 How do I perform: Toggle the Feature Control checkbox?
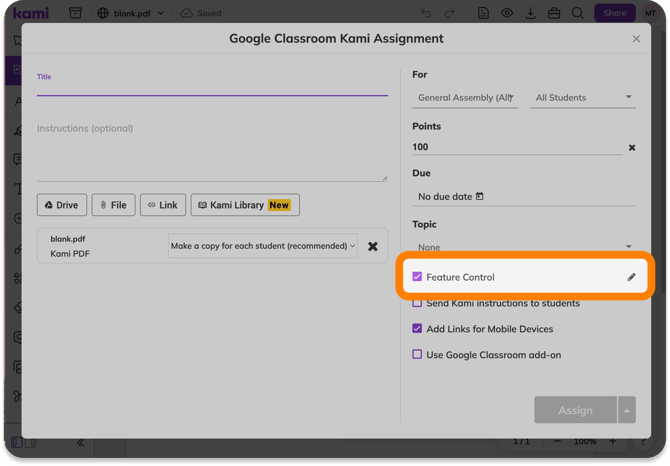pos(417,277)
